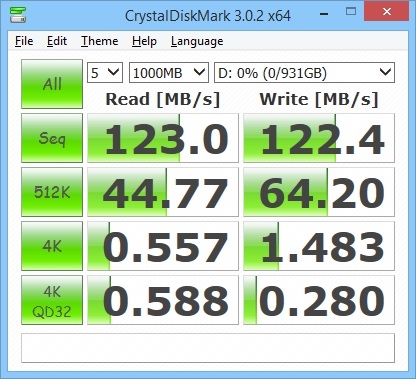The image size is (416, 379).
Task: Click the 4K read result 0.557
Action: click(163, 246)
